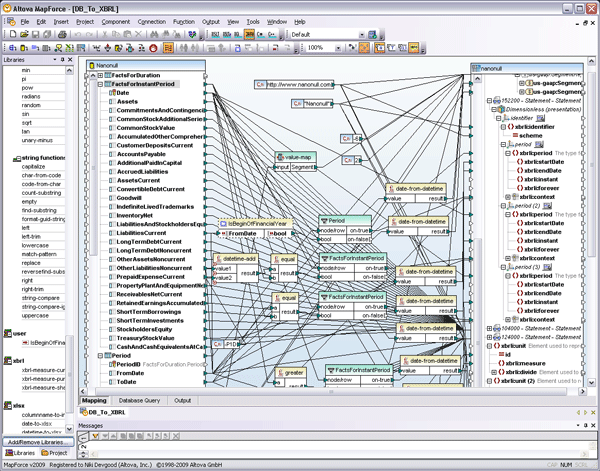Open the Component menu
The image size is (600, 471).
coord(116,22)
